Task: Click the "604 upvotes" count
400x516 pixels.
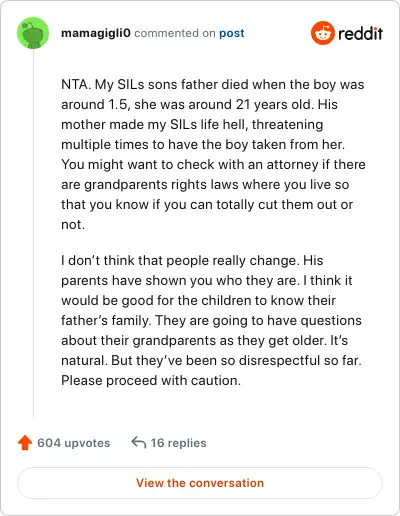Action: point(74,443)
